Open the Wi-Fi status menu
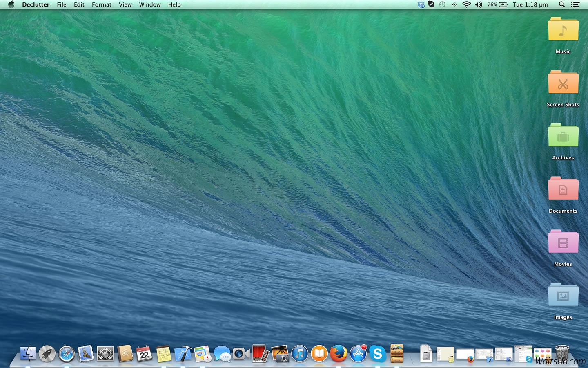Screen dimensions: 588x368 (466, 4)
